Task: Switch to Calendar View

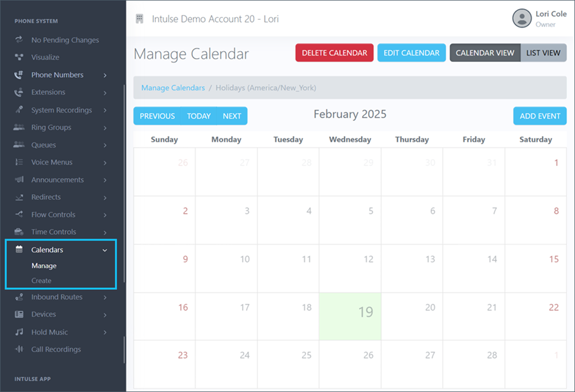Action: pos(485,52)
